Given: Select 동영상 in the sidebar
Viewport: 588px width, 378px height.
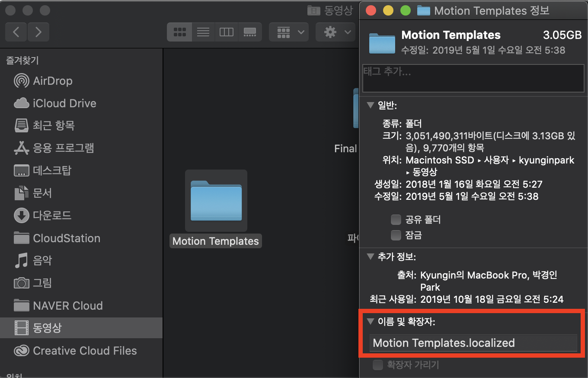Looking at the screenshot, I should click(81, 328).
